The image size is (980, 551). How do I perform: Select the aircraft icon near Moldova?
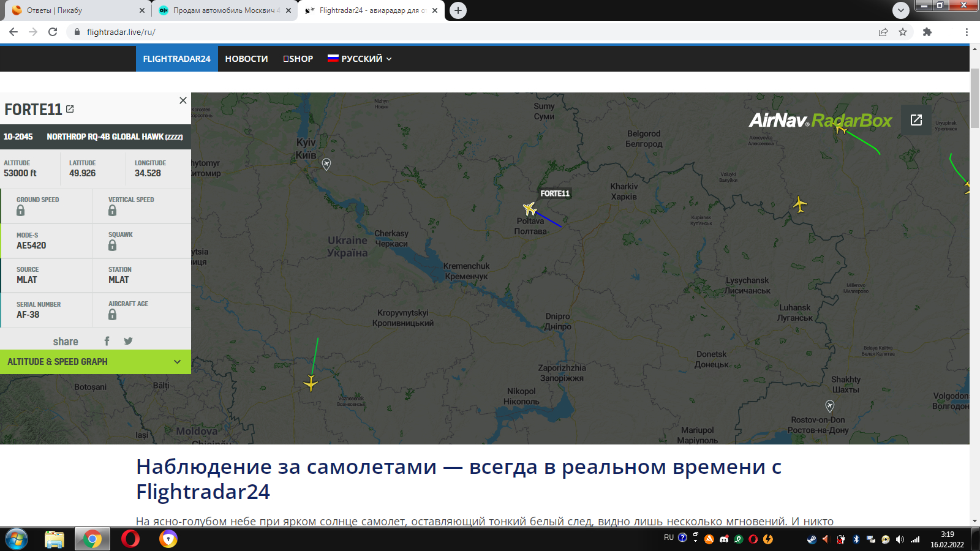click(311, 383)
